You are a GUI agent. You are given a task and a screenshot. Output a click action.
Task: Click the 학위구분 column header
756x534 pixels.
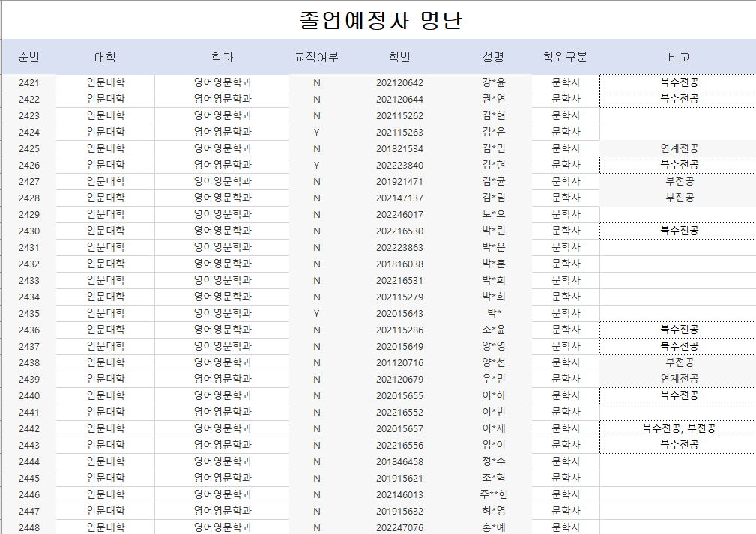[x=566, y=58]
